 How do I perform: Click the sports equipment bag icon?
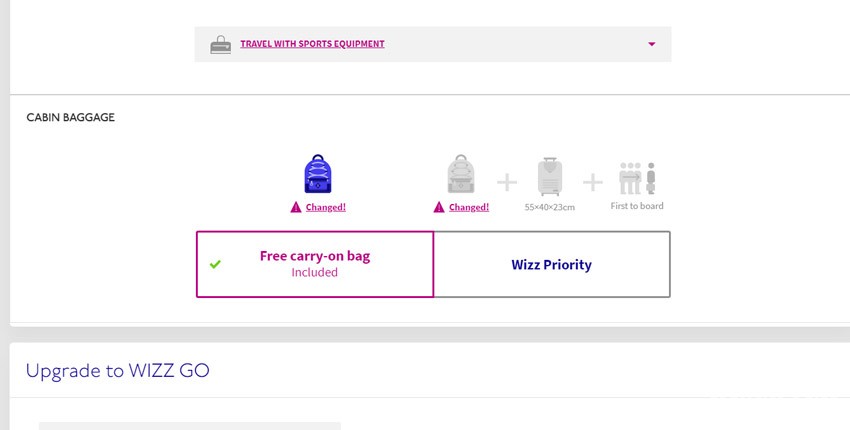(220, 44)
